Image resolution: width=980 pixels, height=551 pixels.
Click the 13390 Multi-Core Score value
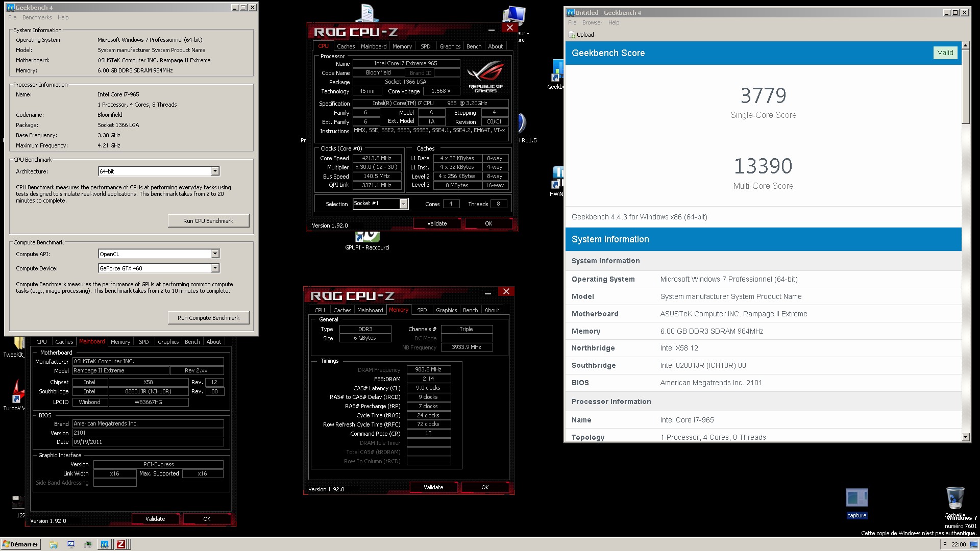763,166
